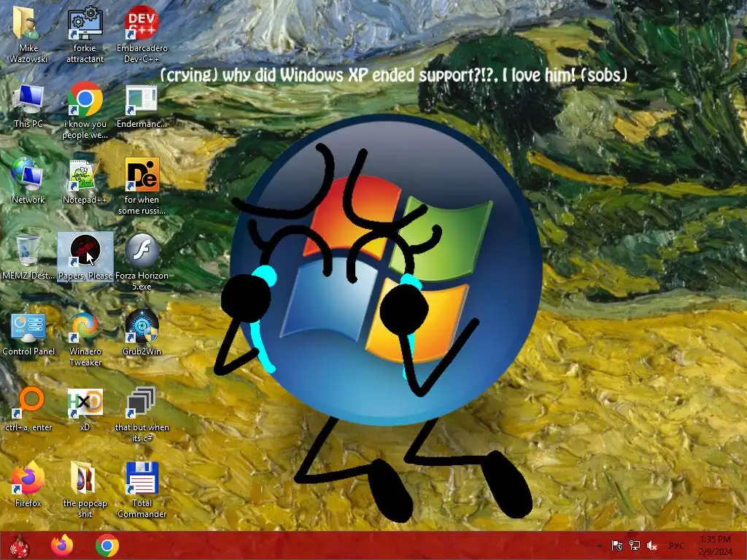The height and width of the screenshot is (560, 747).
Task: Click the 'ctrl+a, enter' orange ring icon
Action: point(28,408)
